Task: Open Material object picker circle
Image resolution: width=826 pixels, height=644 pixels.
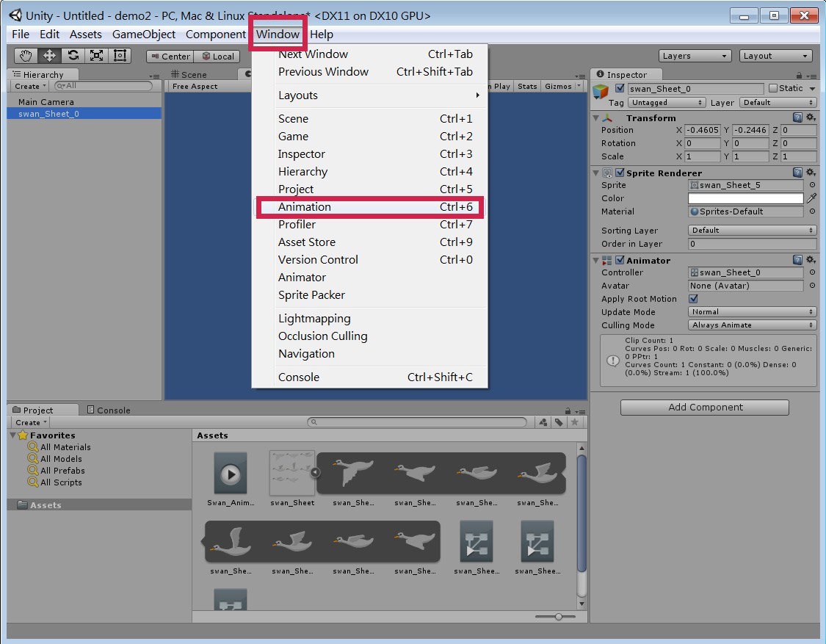Action: click(x=812, y=211)
